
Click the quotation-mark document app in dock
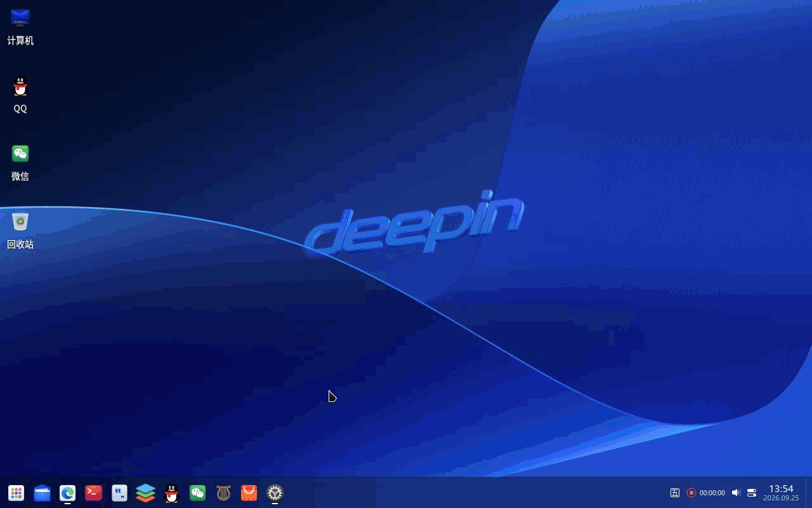[120, 493]
